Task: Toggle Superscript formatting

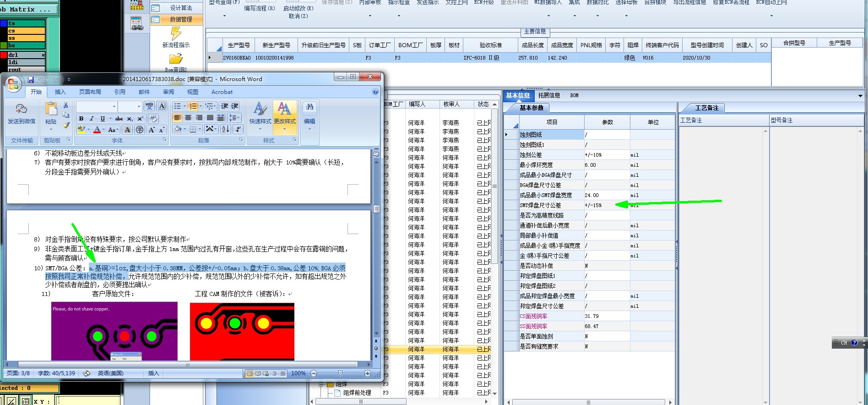Action: pos(141,118)
